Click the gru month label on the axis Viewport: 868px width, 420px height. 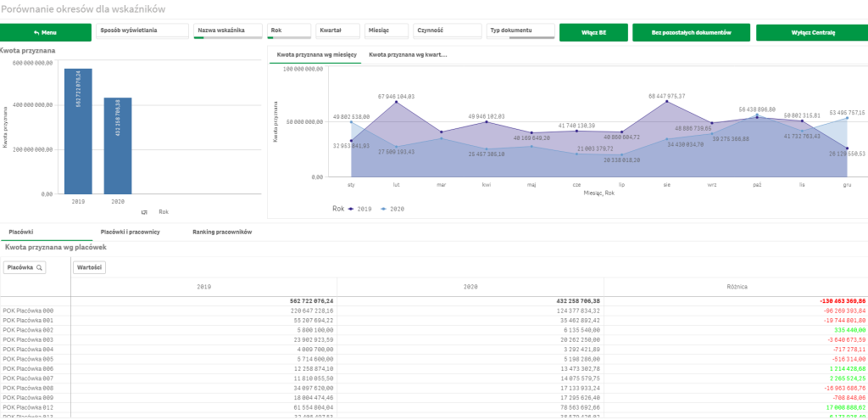point(847,184)
